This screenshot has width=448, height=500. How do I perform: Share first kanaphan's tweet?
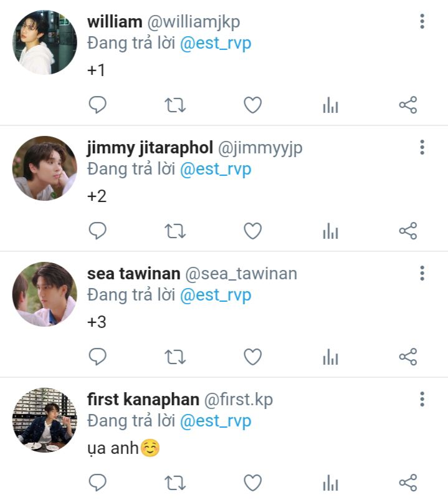coord(407,483)
